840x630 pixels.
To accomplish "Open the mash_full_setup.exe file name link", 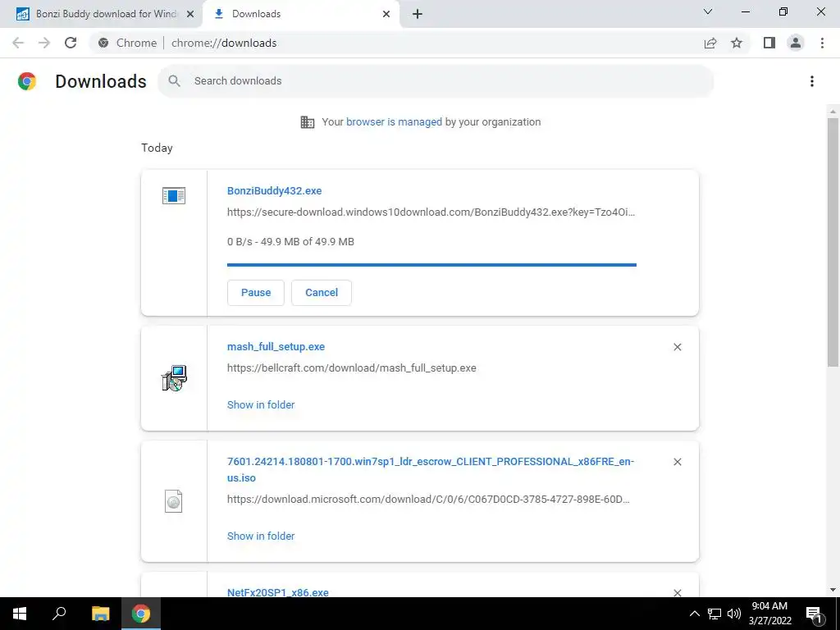I will pos(276,347).
